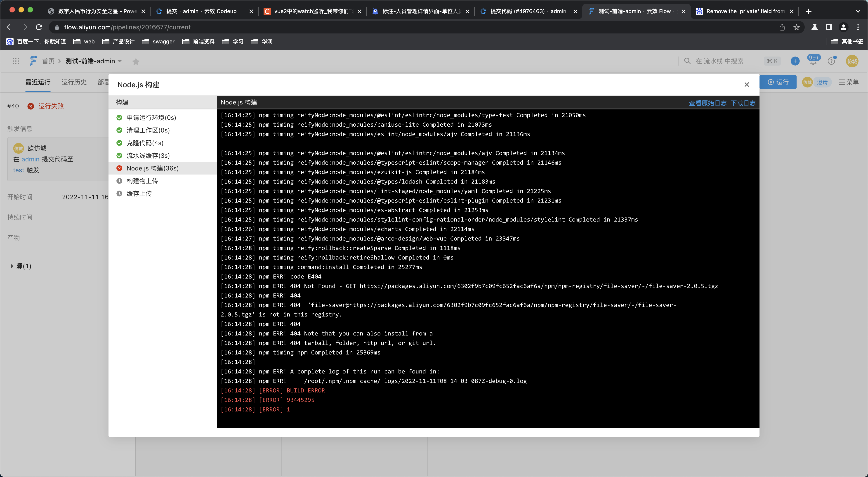868x477 pixels.
Task: Open 百度一下,你就知道 bookmark
Action: (x=36, y=41)
